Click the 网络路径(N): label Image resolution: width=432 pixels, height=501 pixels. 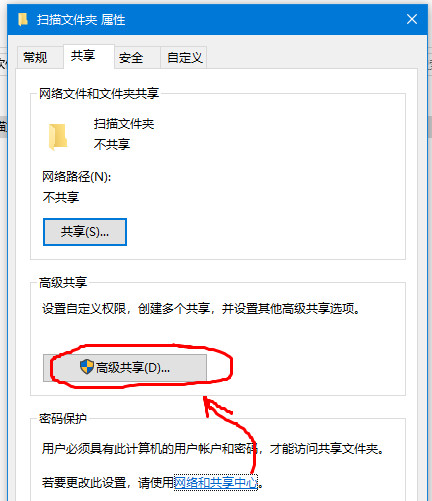pyautogui.click(x=76, y=177)
